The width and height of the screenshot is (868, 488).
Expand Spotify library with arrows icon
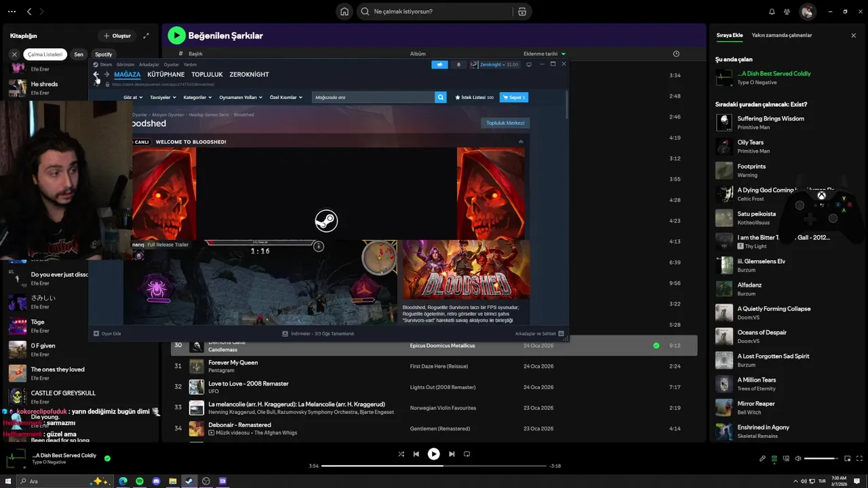point(145,36)
